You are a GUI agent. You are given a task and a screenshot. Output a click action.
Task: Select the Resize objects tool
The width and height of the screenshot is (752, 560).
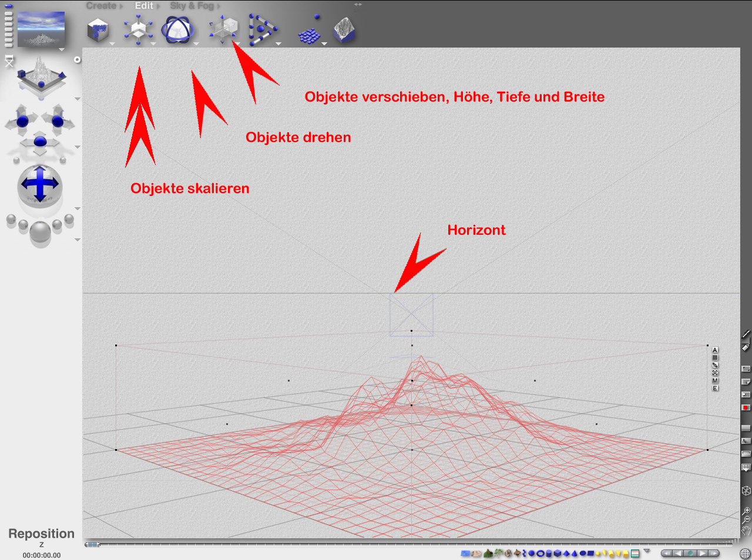(138, 29)
